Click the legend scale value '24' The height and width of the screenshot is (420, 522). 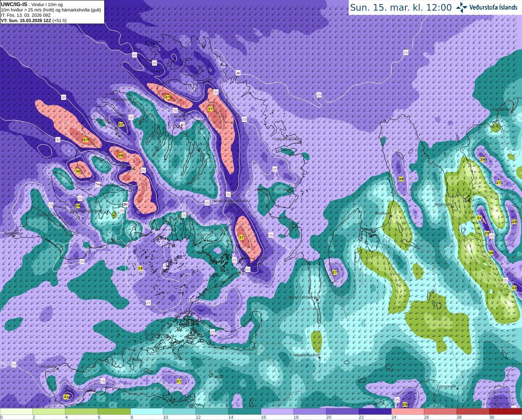click(394, 417)
